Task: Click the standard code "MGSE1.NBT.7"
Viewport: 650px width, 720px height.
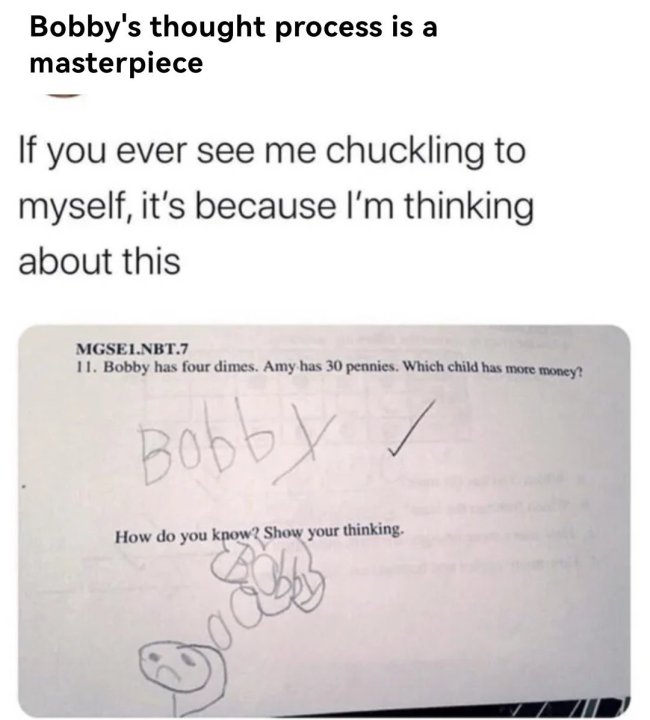Action: tap(131, 349)
